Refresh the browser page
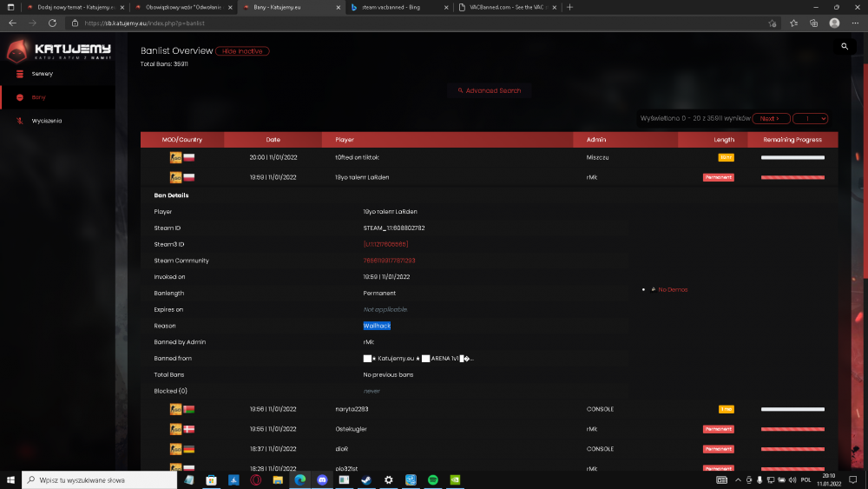This screenshot has width=868, height=489. [52, 23]
